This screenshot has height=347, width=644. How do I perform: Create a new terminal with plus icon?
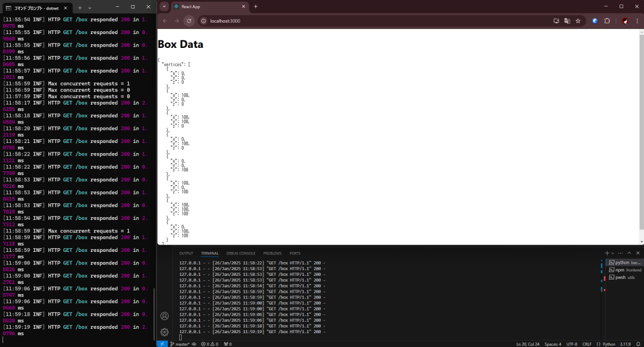click(x=607, y=253)
